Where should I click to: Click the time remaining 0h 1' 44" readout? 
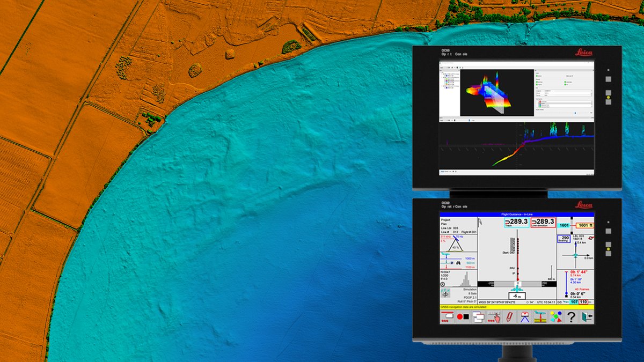pos(579,272)
